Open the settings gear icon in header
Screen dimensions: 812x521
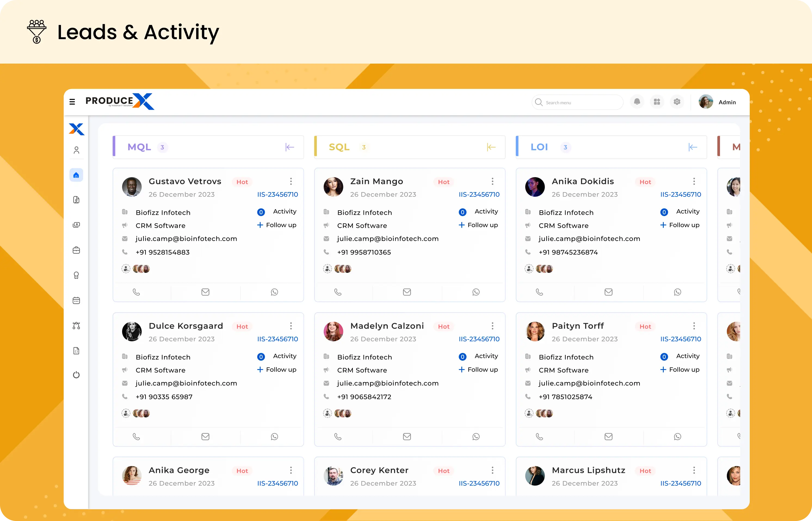point(677,102)
